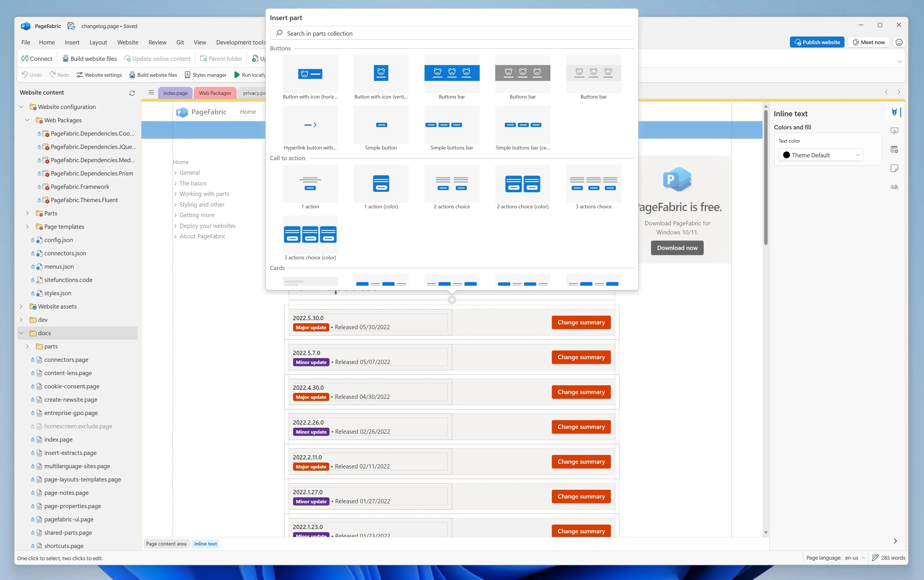Click the Connect toolbar icon
The height and width of the screenshot is (580, 924).
coord(25,58)
